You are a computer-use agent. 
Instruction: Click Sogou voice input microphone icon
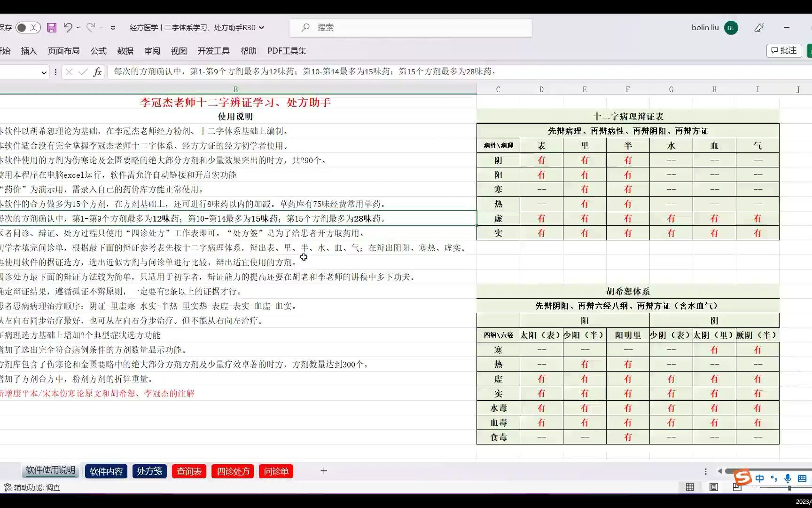click(788, 479)
